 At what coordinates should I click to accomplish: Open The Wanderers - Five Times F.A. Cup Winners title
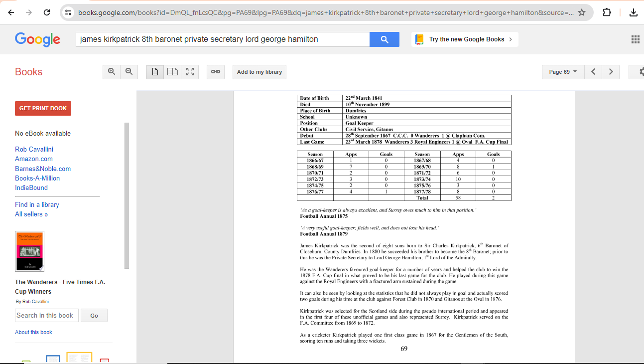[x=60, y=287]
